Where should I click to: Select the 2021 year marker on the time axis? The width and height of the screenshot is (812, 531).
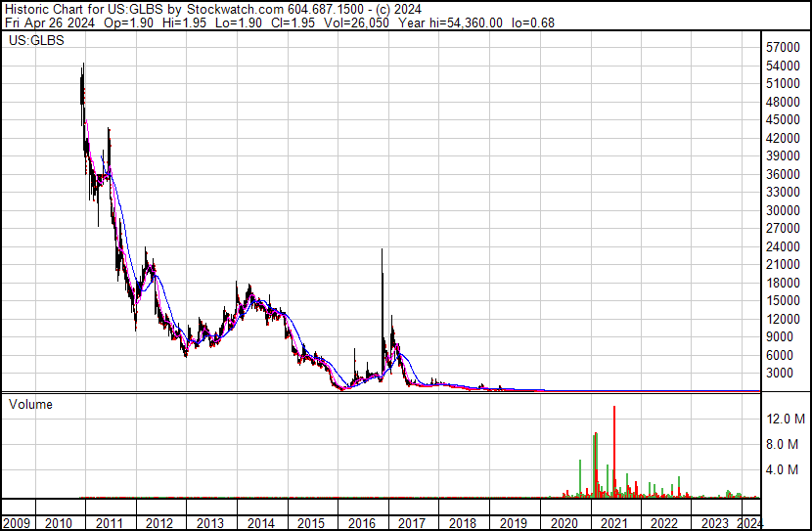point(613,523)
